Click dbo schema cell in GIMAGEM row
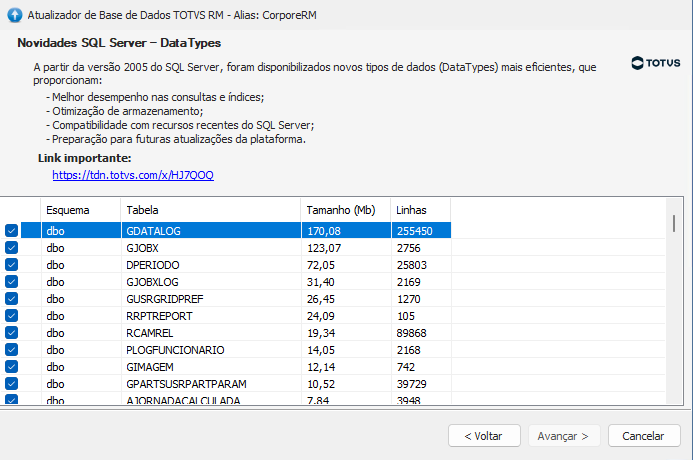Screen dimensions: 693x460 tap(81, 367)
